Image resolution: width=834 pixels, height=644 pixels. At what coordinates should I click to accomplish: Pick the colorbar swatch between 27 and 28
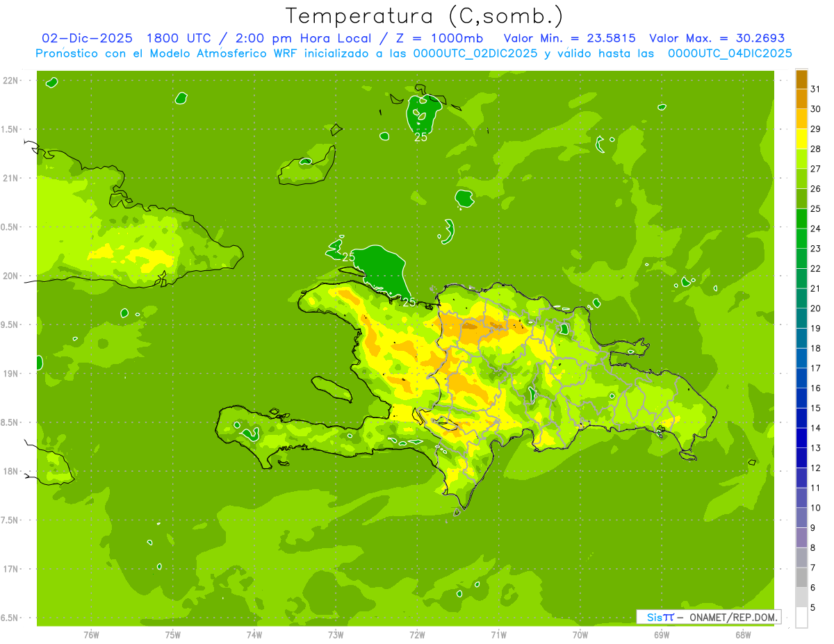tap(801, 159)
